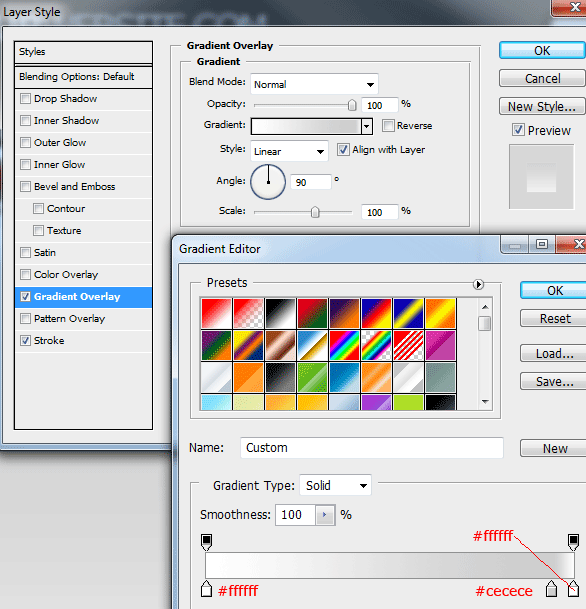The image size is (586, 609).
Task: Select the rainbow spectrum gradient preset
Action: pyautogui.click(x=344, y=345)
